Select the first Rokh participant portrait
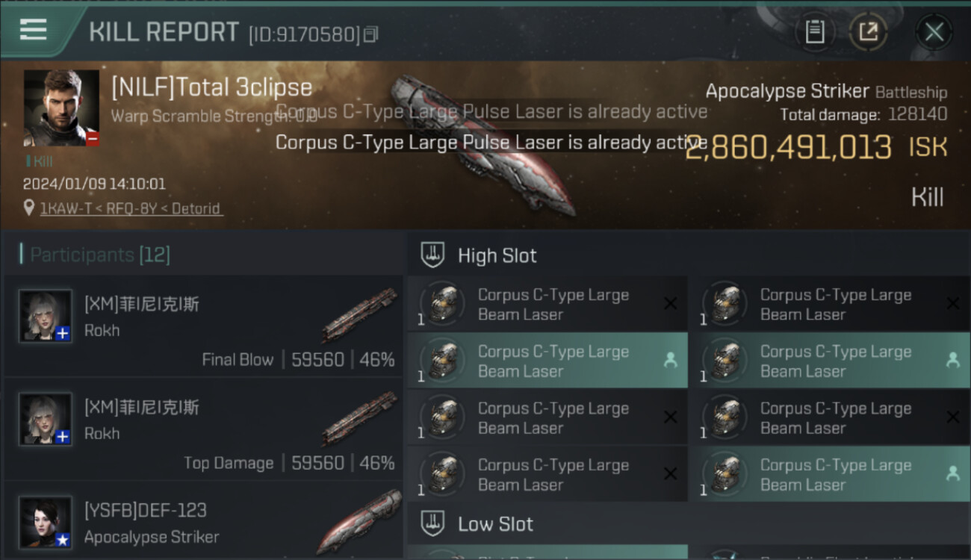The width and height of the screenshot is (971, 560). (x=46, y=316)
